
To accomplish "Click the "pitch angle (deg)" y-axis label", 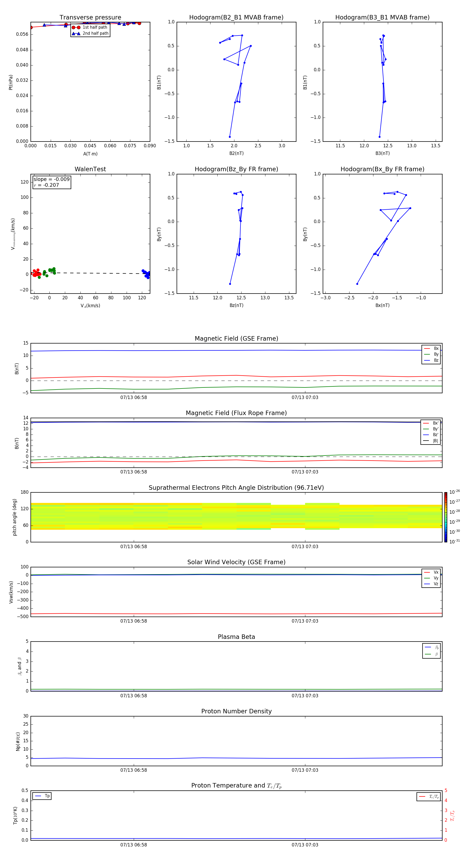I will click(14, 517).
